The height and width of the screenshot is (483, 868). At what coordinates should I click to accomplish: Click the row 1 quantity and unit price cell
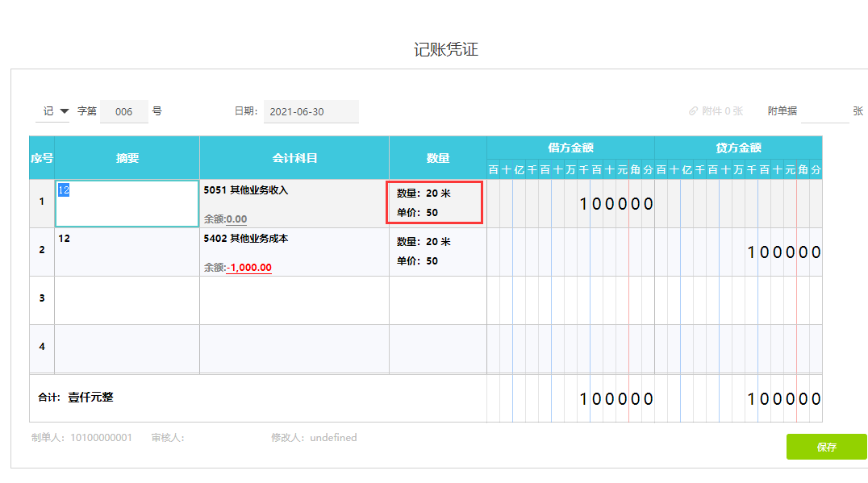(437, 203)
